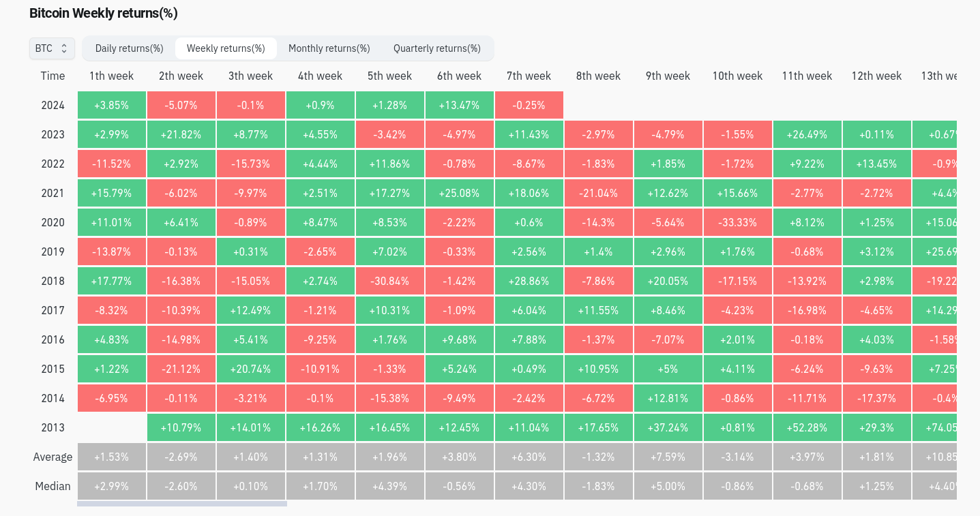Select the 2013 eleventh week +52.28% cell
Image resolution: width=980 pixels, height=516 pixels.
coord(807,427)
